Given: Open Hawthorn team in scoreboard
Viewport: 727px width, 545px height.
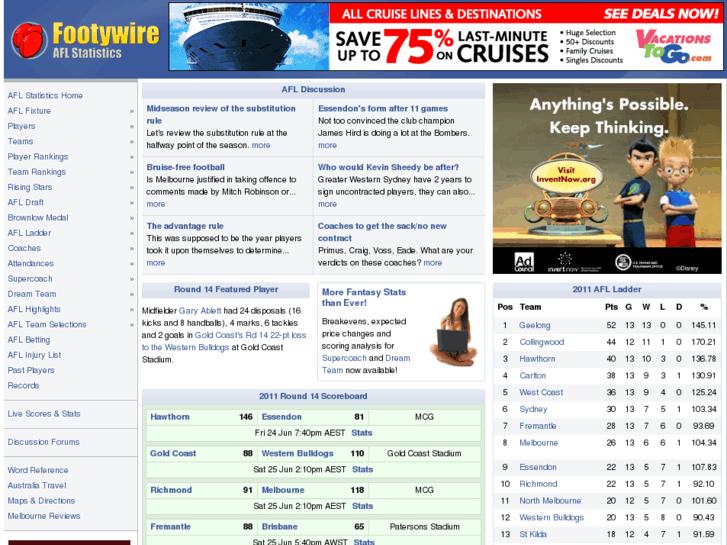Looking at the screenshot, I should (170, 417).
